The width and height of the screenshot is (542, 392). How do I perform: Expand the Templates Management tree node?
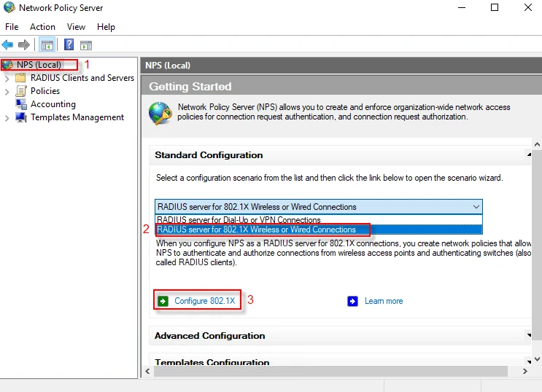pyautogui.click(x=7, y=117)
